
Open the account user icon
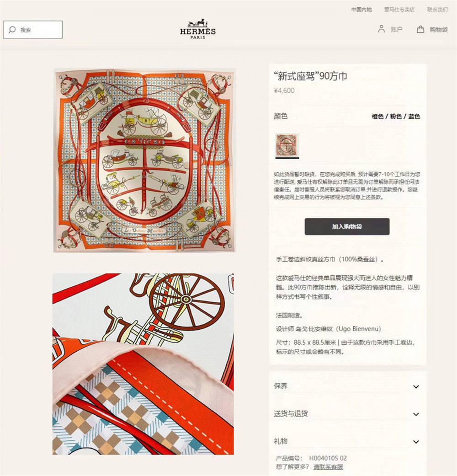(381, 29)
